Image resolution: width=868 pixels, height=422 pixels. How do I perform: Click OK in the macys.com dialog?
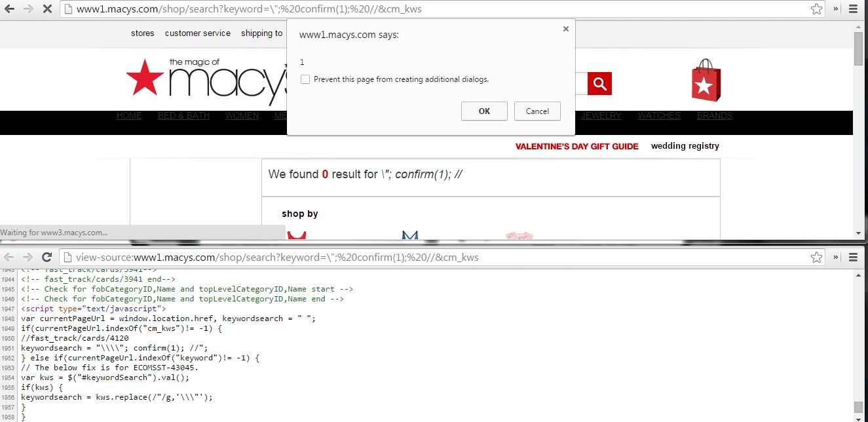pos(484,111)
